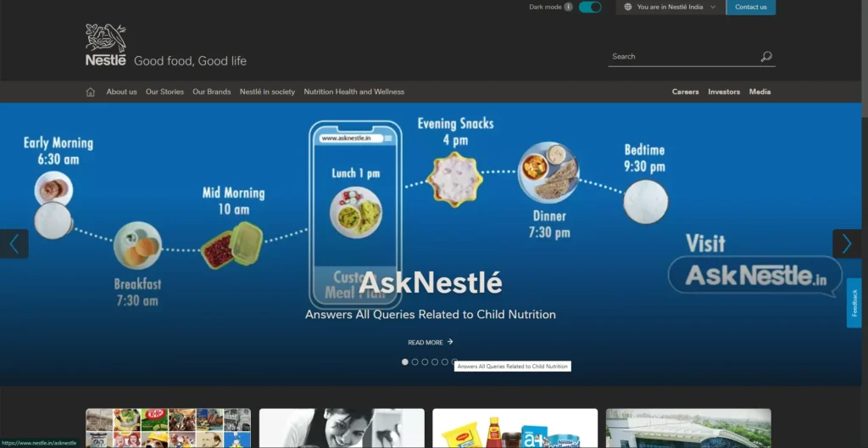Click the Dark mode info icon
The image size is (868, 448).
coord(568,7)
